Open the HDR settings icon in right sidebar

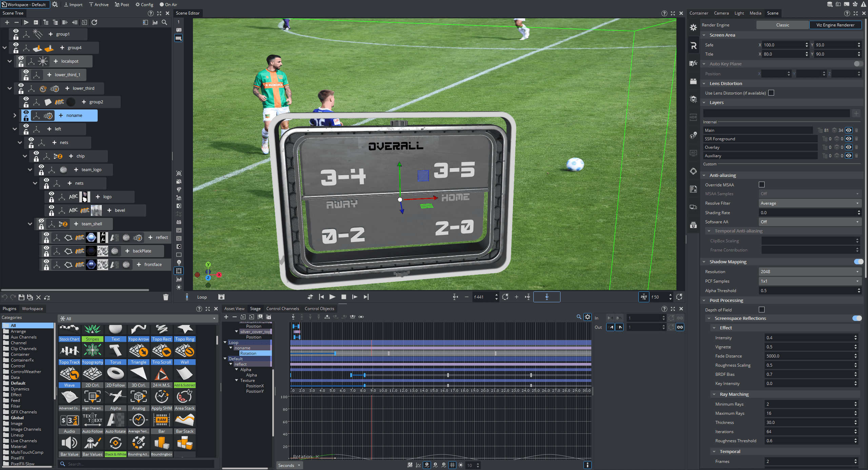click(x=693, y=117)
